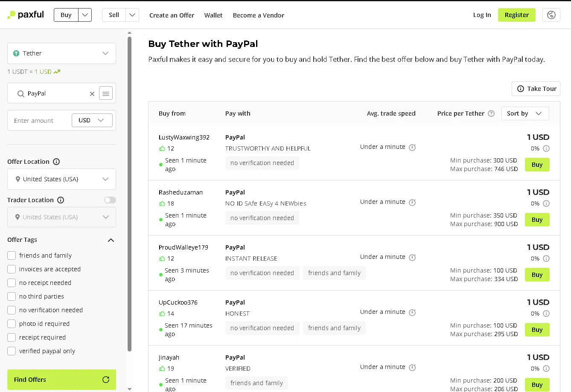Toggle the Trader Location switch
Screen dimensions: 571x392
(110, 200)
